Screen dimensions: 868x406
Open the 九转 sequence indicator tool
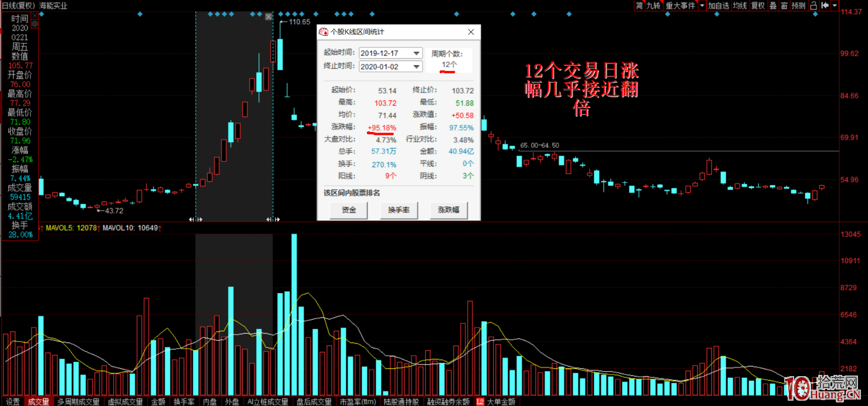click(653, 6)
